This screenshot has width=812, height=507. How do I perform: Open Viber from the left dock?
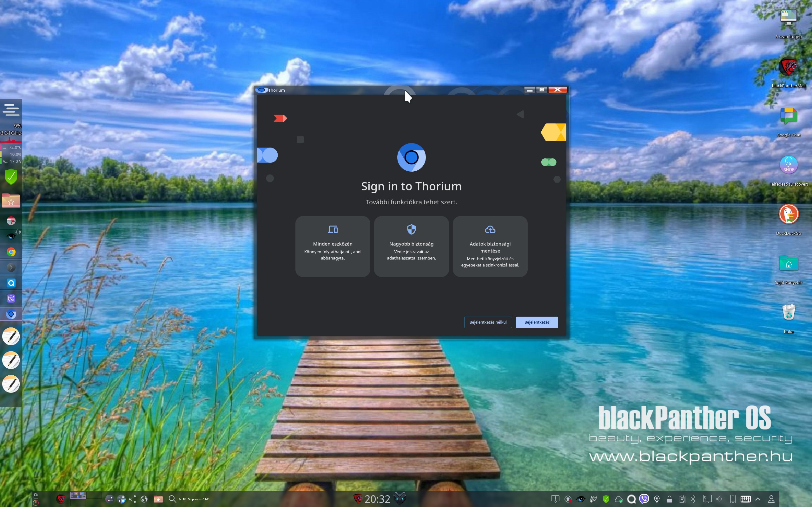tap(11, 299)
